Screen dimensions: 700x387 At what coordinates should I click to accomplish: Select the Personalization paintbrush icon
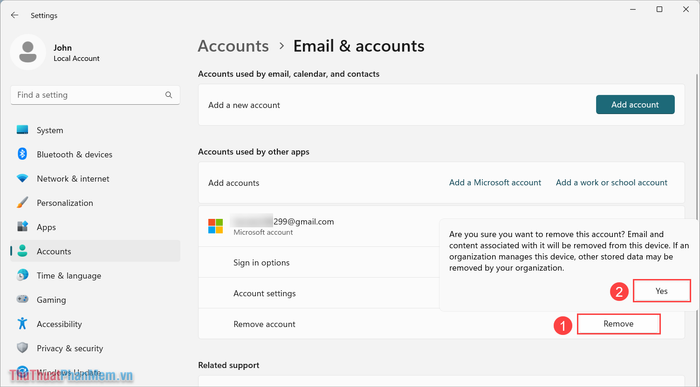(x=22, y=203)
